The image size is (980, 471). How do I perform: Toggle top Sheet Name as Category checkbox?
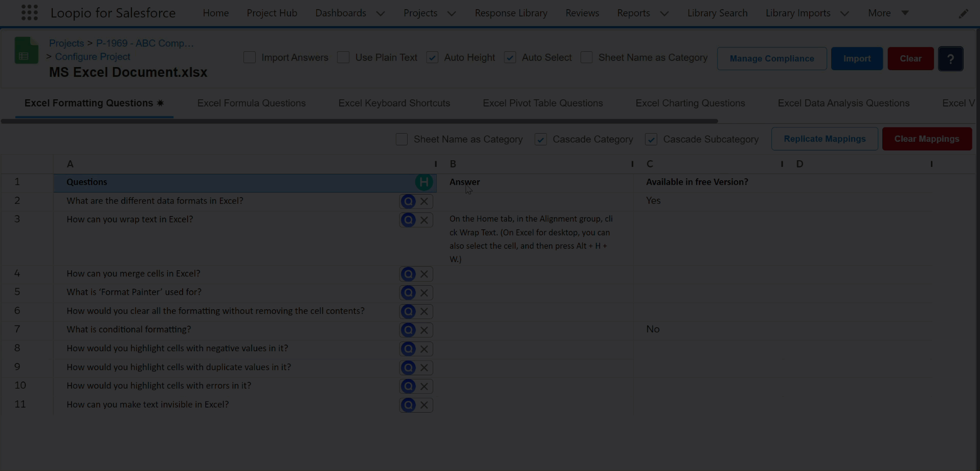pyautogui.click(x=587, y=57)
